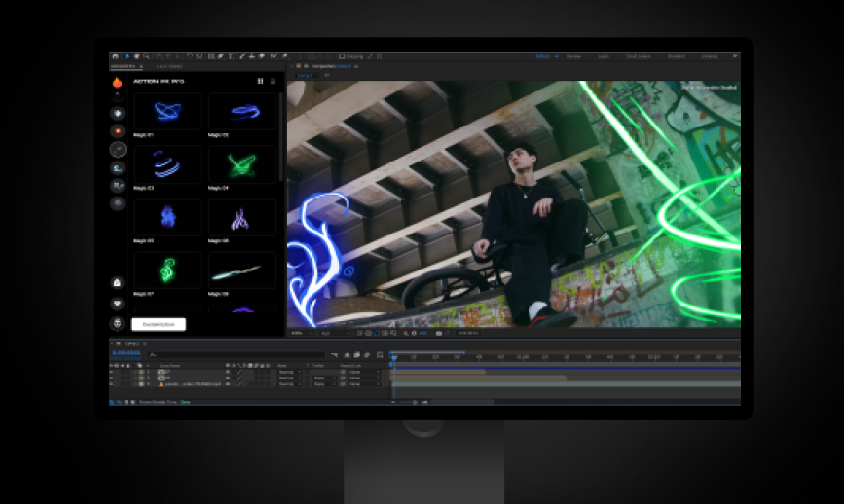
Task: Open blending mode dropdown for first layer
Action: [x=288, y=371]
